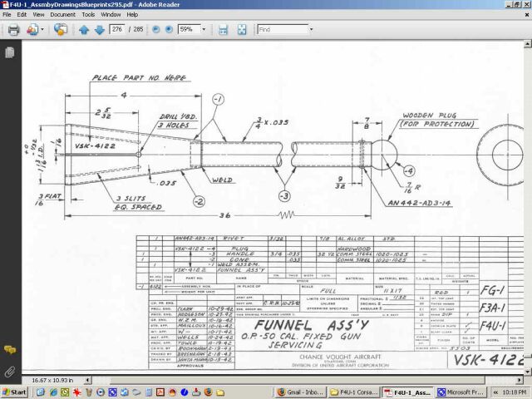Click into the Find text field
The height and width of the screenshot is (399, 532).
tap(281, 30)
